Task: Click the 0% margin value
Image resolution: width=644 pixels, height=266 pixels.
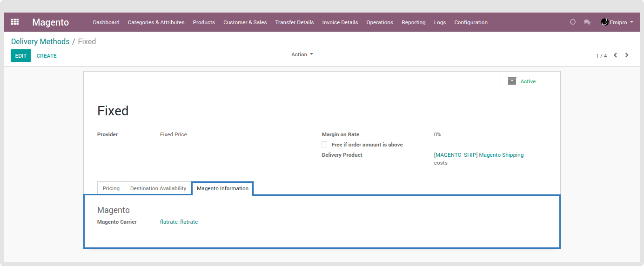Action: 437,134
